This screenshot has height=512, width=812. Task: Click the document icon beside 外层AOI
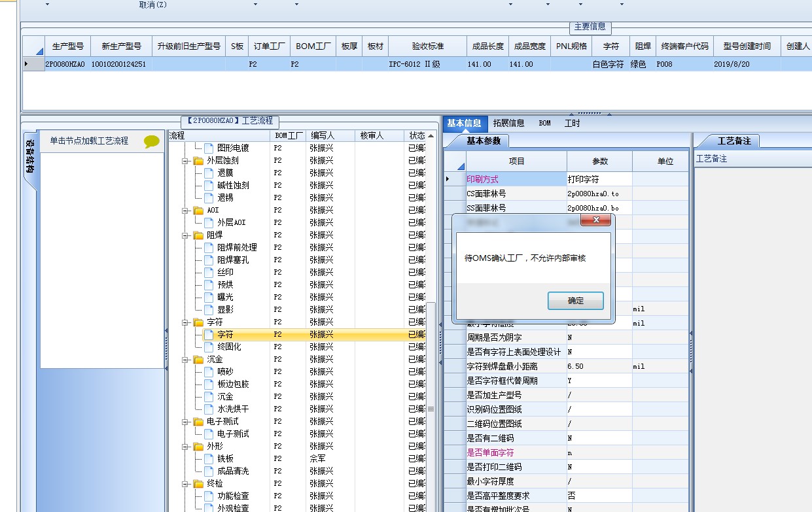[209, 222]
